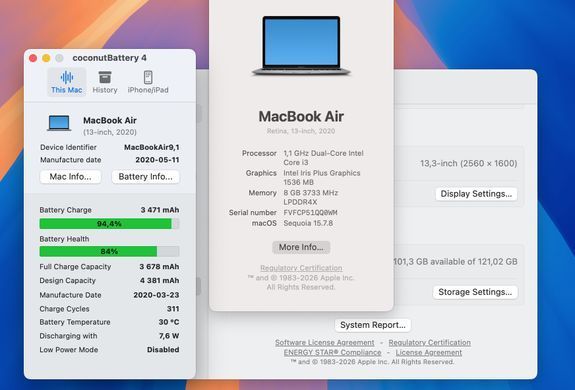Select the Charge Cycles value 311

[173, 309]
